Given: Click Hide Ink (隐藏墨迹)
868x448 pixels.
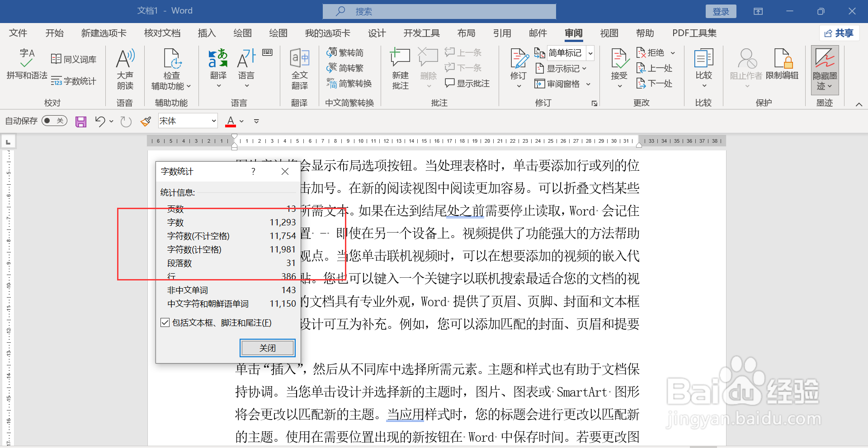Looking at the screenshot, I should pos(825,70).
